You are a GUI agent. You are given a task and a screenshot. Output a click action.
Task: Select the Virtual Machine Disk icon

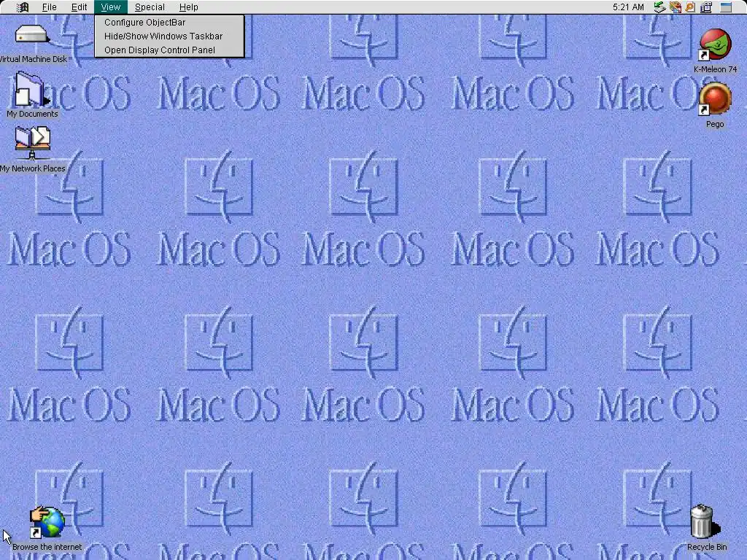point(32,35)
